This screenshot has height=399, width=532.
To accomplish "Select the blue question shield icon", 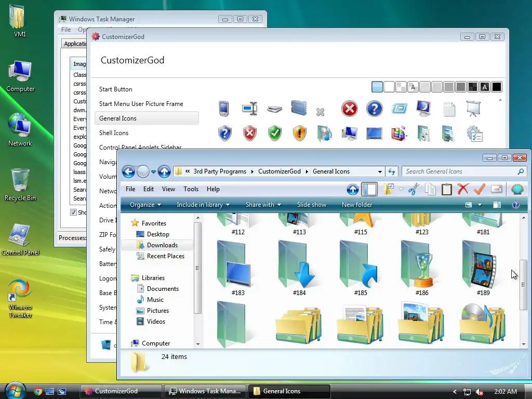I will 224,134.
